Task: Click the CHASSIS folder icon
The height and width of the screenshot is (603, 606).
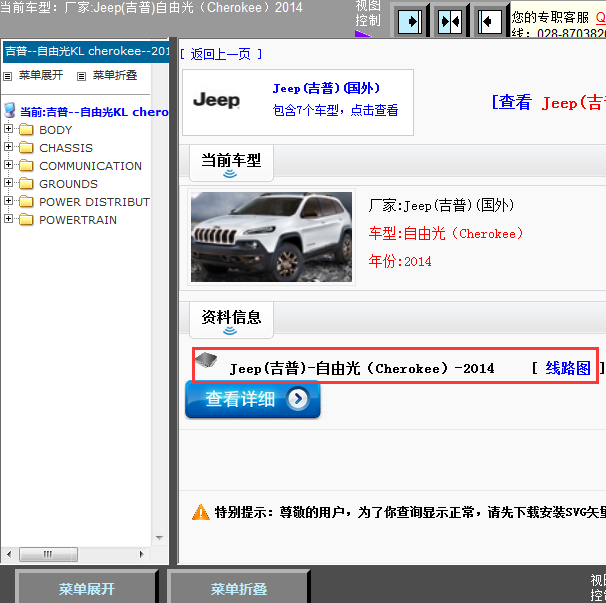Action: pyautogui.click(x=26, y=148)
